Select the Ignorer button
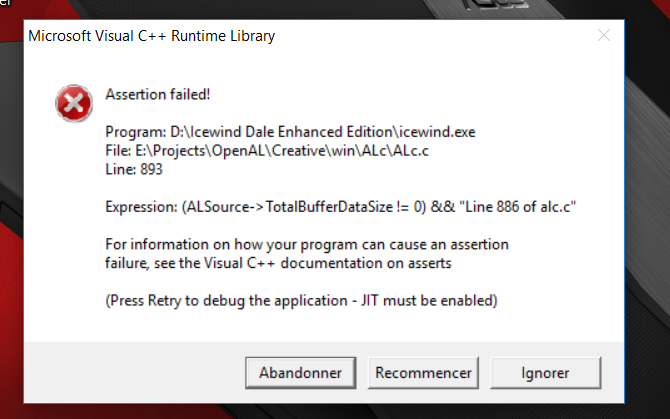Viewport: 670px width, 419px height. [545, 373]
